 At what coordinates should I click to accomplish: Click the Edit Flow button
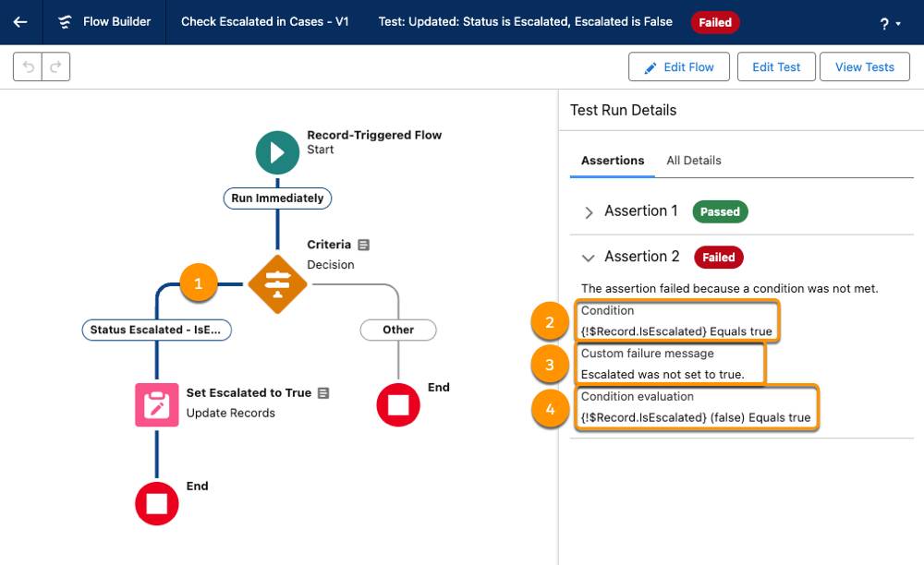[x=679, y=66]
